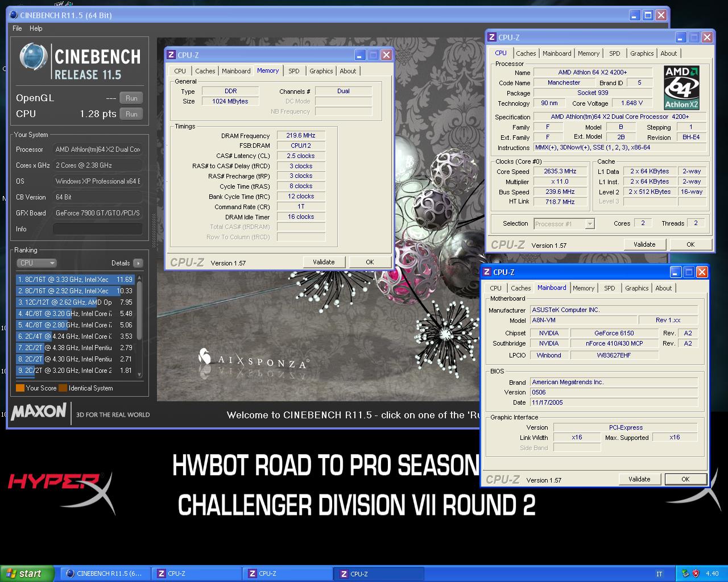Click OK in the top-right CPU-Z window
The height and width of the screenshot is (582, 728).
click(x=690, y=244)
